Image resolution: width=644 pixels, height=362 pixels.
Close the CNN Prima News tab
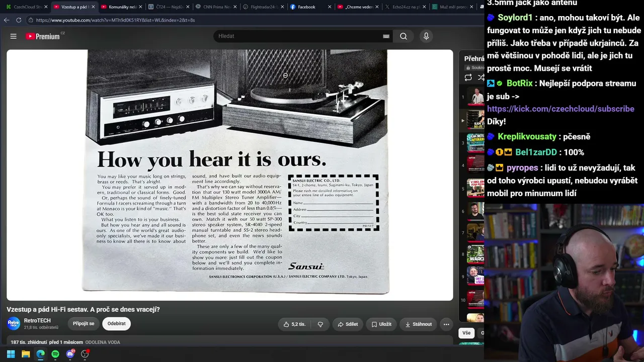pyautogui.click(x=235, y=7)
